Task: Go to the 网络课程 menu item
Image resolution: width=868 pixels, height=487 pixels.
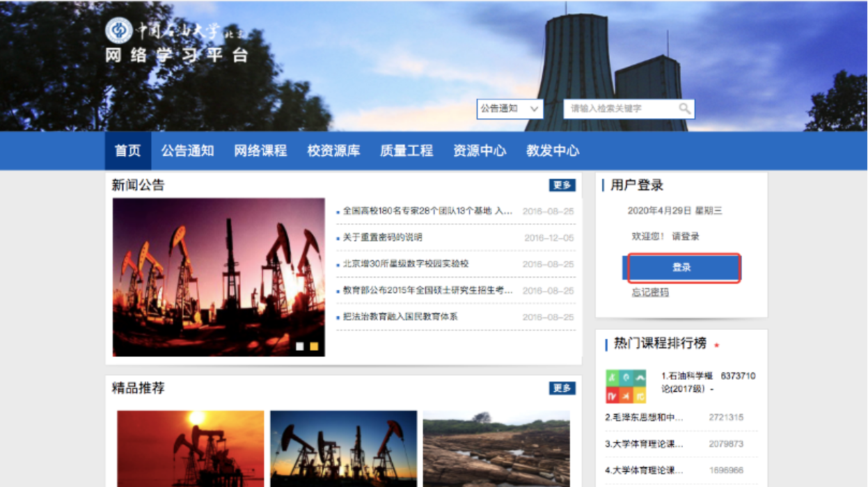Action: (x=260, y=151)
